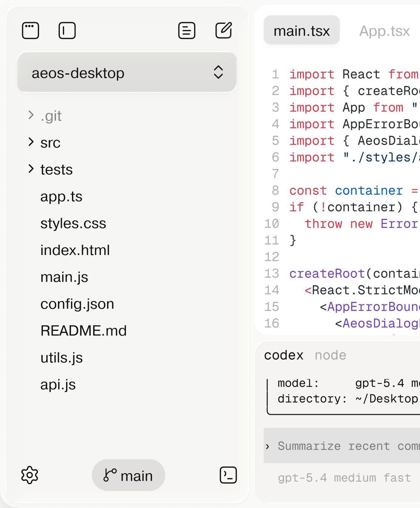Screen dimensions: 420x508
Task: Open config.json file
Action: click(77, 304)
